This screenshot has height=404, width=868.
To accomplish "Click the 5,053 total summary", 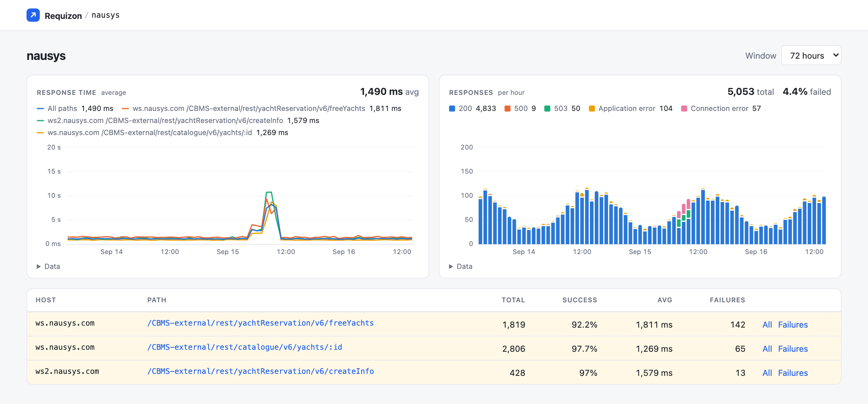I will 751,92.
